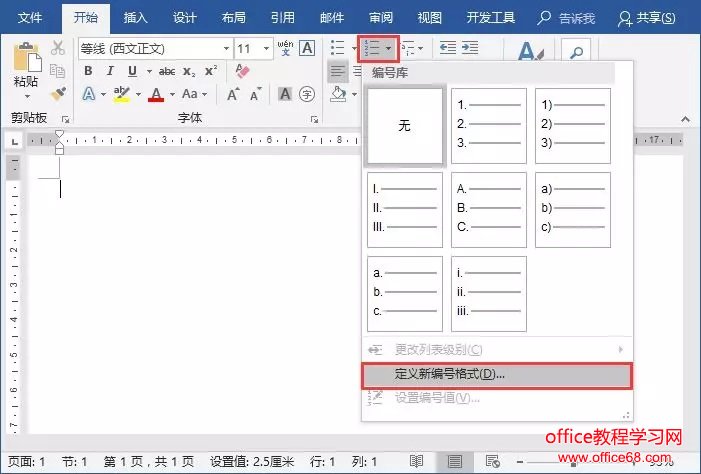Open the Change Case Aa dropdown
701x474 pixels.
coord(194,94)
